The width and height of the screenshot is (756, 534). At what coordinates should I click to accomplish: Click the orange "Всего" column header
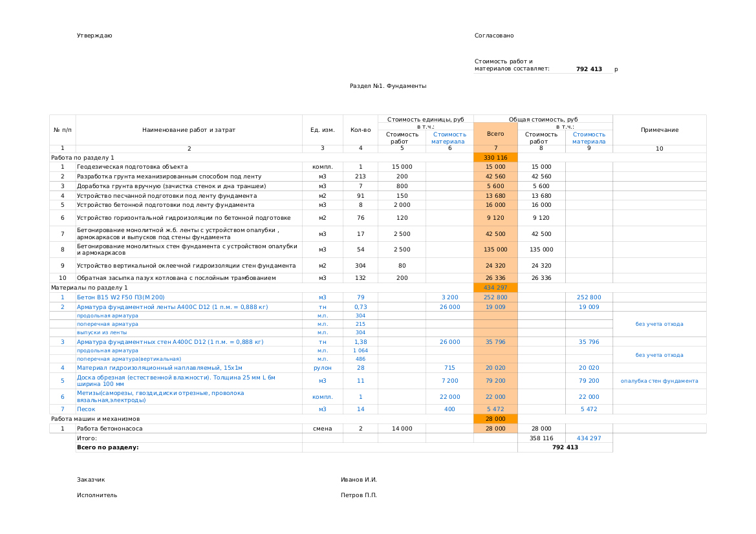495,134
